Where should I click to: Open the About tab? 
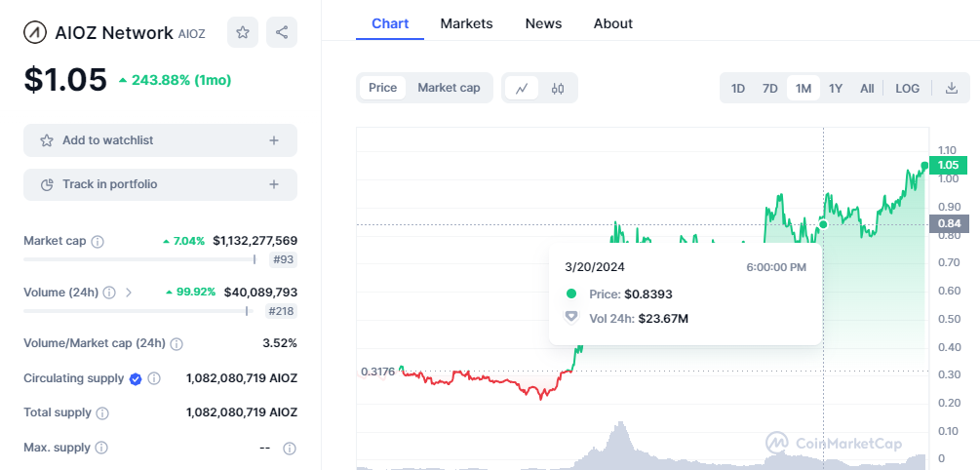click(x=613, y=23)
